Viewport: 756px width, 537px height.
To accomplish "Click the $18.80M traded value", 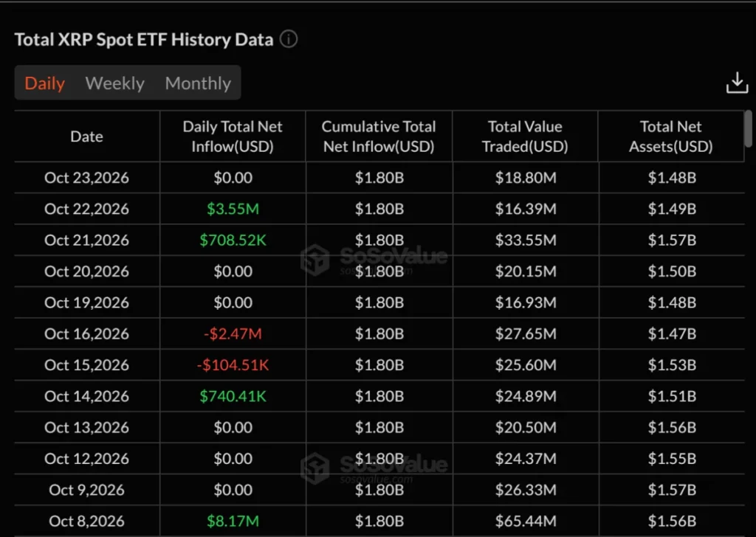I will (526, 178).
